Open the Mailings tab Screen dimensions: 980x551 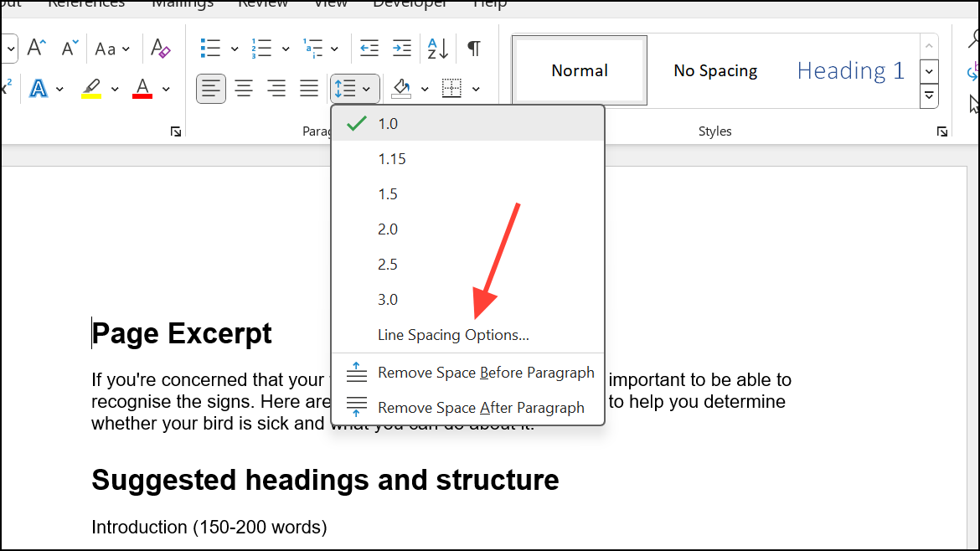pyautogui.click(x=182, y=5)
